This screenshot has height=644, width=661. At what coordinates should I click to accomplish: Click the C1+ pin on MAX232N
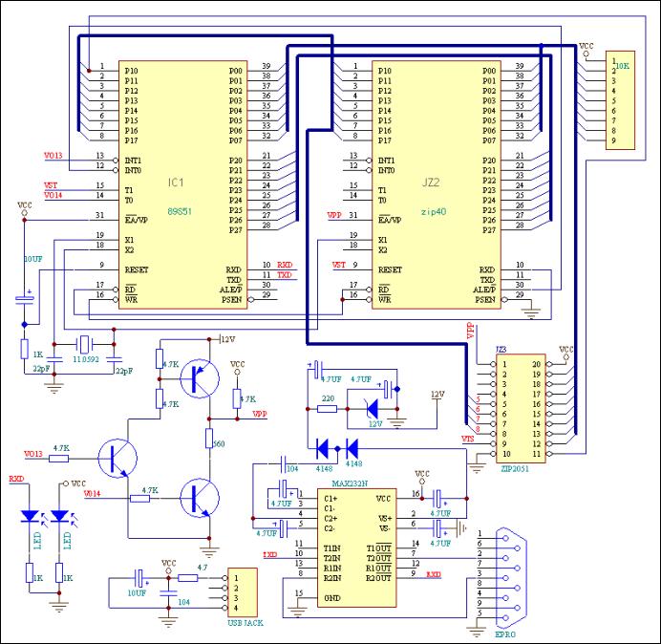[330, 499]
